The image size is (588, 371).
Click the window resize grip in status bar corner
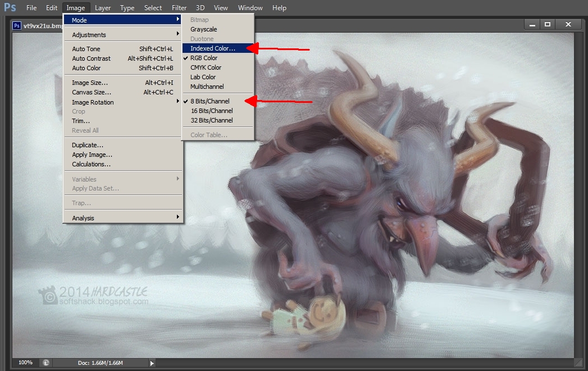pyautogui.click(x=578, y=363)
